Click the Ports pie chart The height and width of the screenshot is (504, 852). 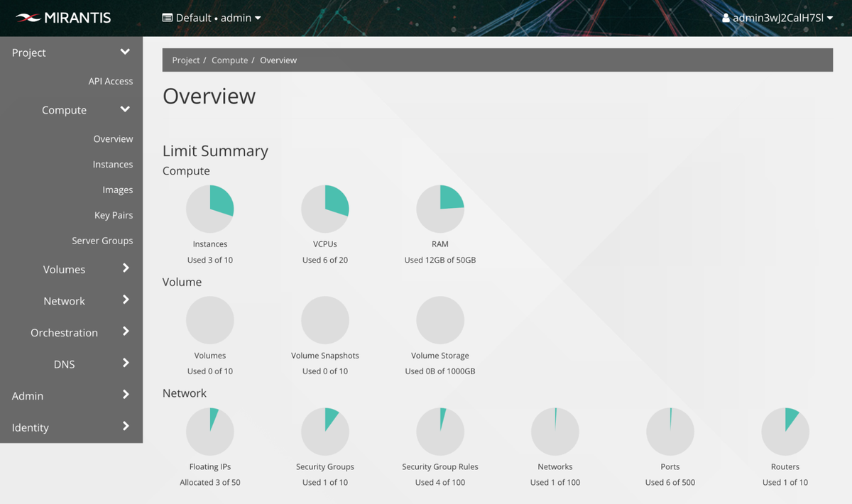click(x=670, y=432)
